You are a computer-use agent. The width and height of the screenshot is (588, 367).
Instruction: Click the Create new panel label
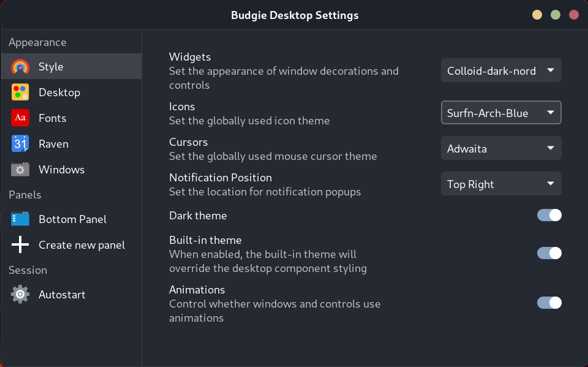(81, 245)
